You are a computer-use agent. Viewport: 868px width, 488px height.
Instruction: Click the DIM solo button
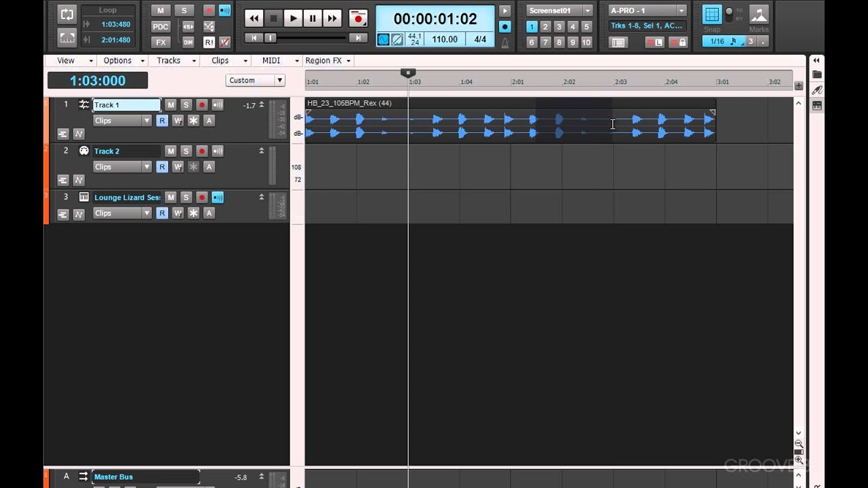click(188, 42)
